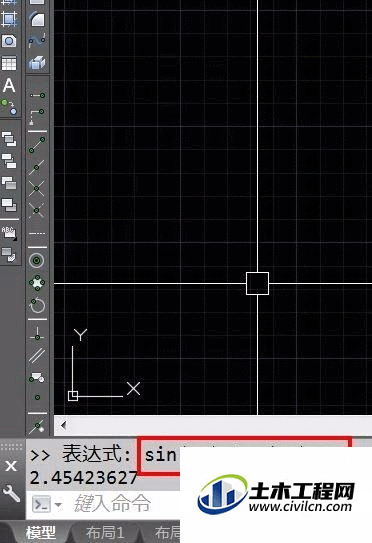Choose the Perpendicular object snap
Image resolution: width=372 pixels, height=543 pixels.
click(37, 333)
